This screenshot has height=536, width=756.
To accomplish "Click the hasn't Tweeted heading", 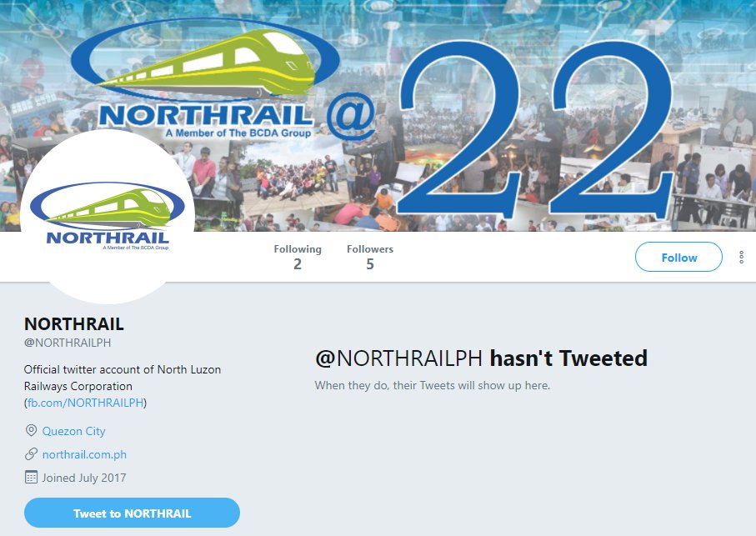I will click(568, 358).
